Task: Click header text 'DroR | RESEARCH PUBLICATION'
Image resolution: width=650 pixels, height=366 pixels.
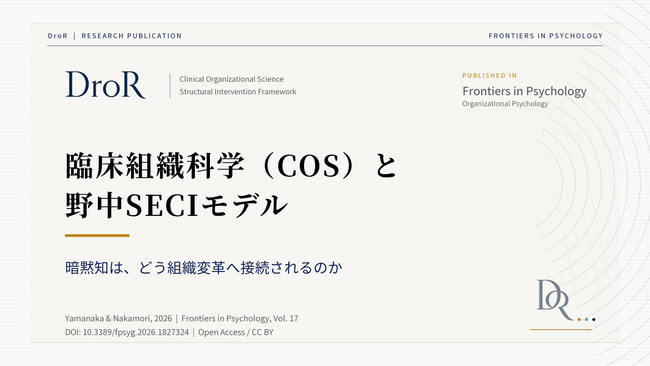Action: click(x=115, y=36)
